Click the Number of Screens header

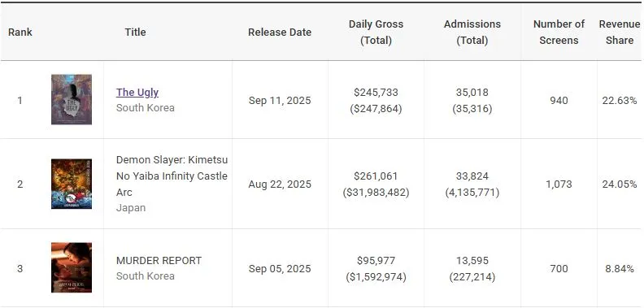[x=559, y=32]
